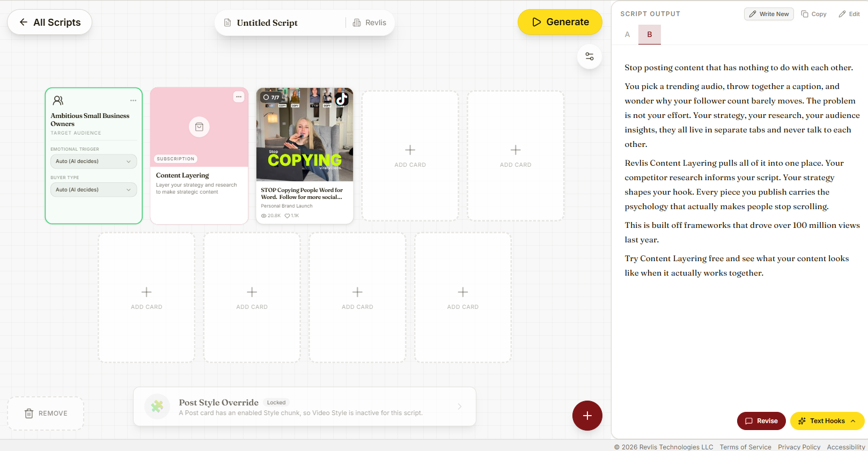Click the Remove trash button
The width and height of the screenshot is (868, 451).
[x=46, y=413]
